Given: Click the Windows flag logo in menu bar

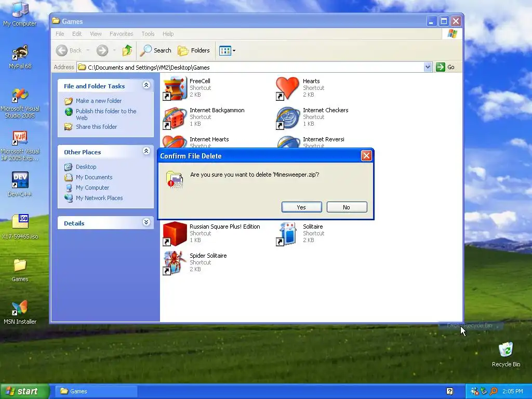Looking at the screenshot, I should click(x=453, y=34).
